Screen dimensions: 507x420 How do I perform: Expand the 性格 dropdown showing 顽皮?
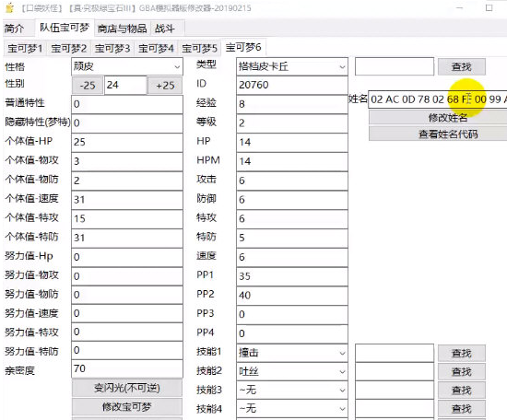click(127, 66)
